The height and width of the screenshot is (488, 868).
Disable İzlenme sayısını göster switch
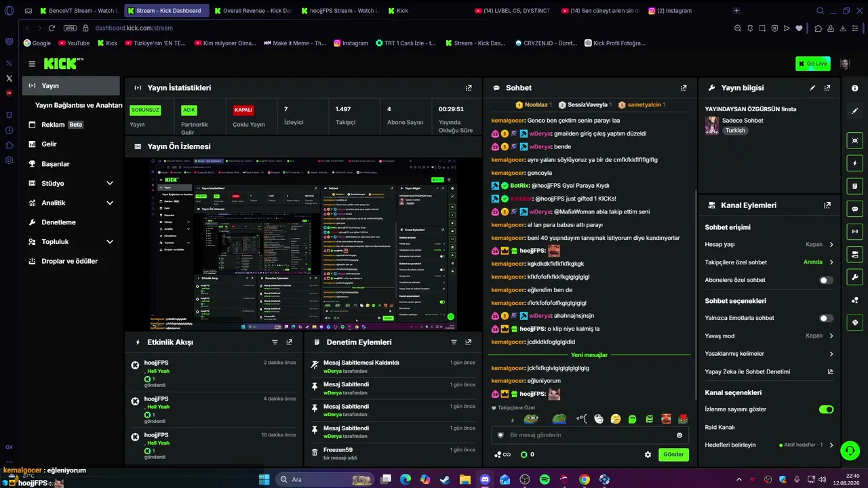pos(826,409)
